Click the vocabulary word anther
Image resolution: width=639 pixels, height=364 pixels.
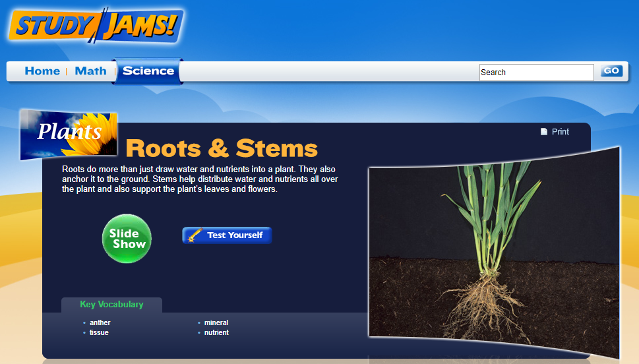100,322
